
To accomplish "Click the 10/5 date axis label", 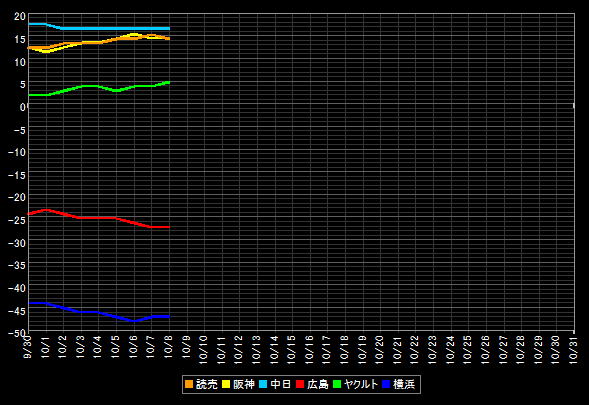I will click(116, 346).
